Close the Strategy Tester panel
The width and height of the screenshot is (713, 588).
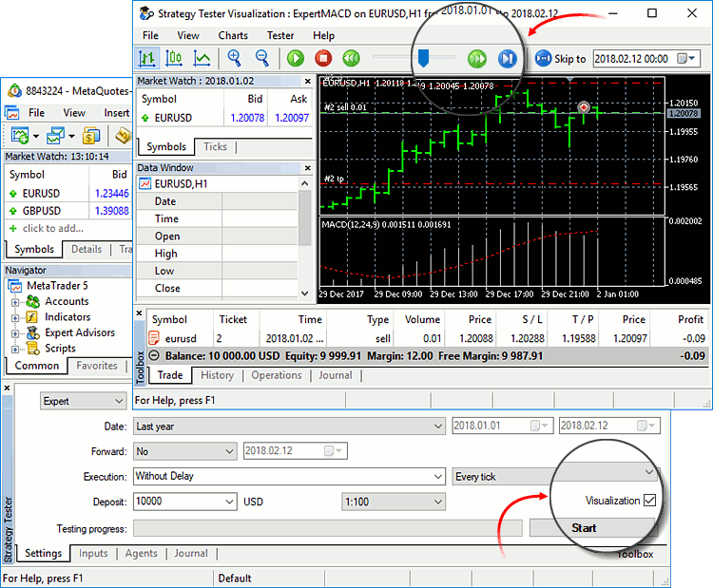click(7, 389)
